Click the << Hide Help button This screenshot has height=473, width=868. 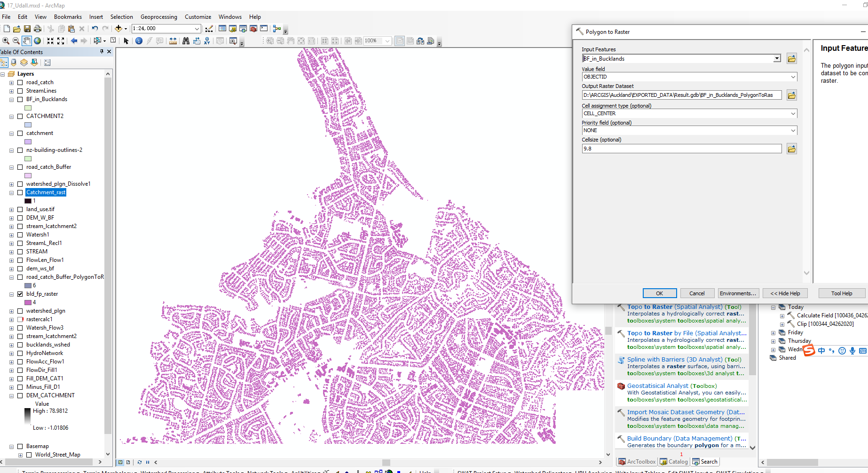click(785, 293)
